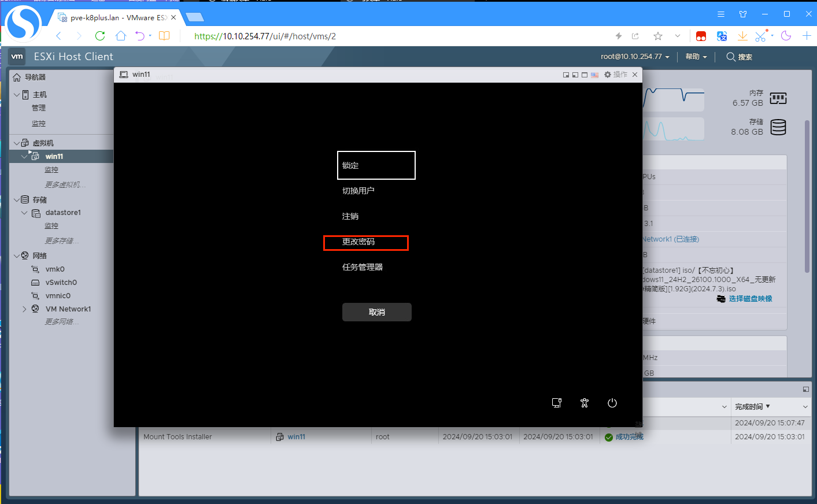Open the red extension icon
This screenshot has width=817, height=504.
[x=701, y=36]
